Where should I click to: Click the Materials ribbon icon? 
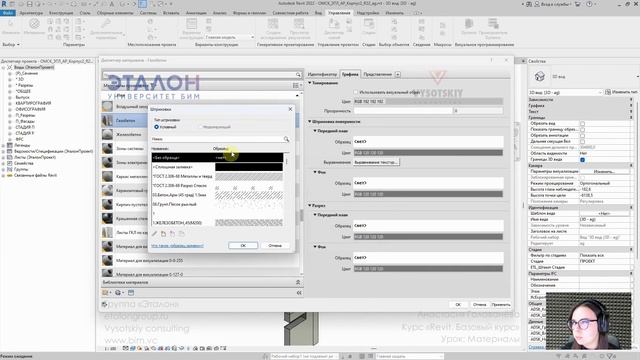34,24
